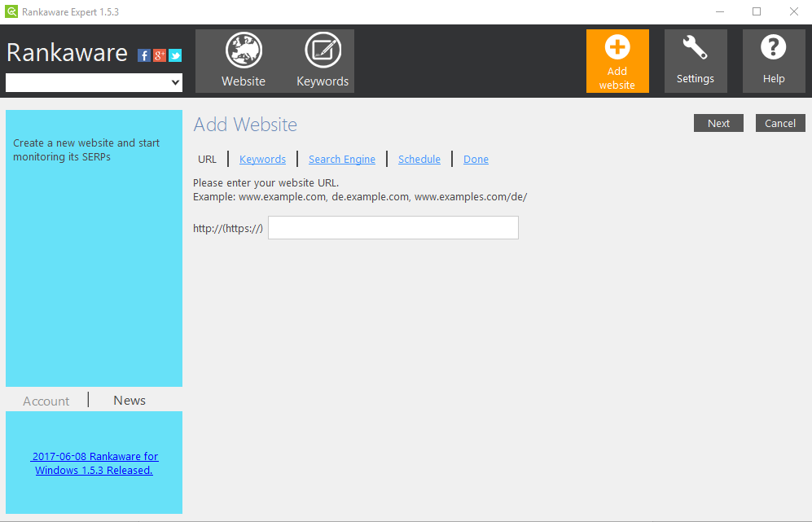The image size is (812, 522).
Task: Open the Rankaware 1.5.3 release news link
Action: click(94, 463)
